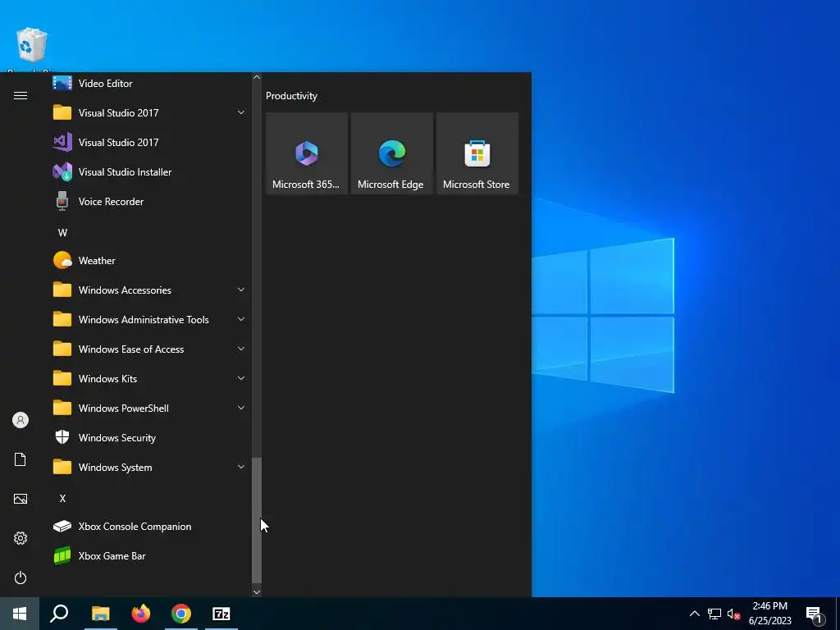This screenshot has height=630, width=840.
Task: Click the Visual Studio Installer text label
Action: (x=125, y=172)
